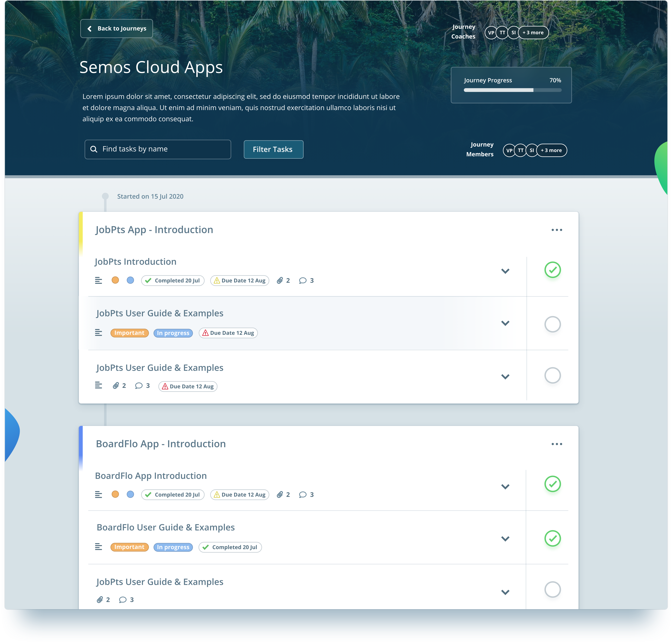Uncheck the completed JobPts Introduction checkmark
This screenshot has height=643, width=672.
552,270
